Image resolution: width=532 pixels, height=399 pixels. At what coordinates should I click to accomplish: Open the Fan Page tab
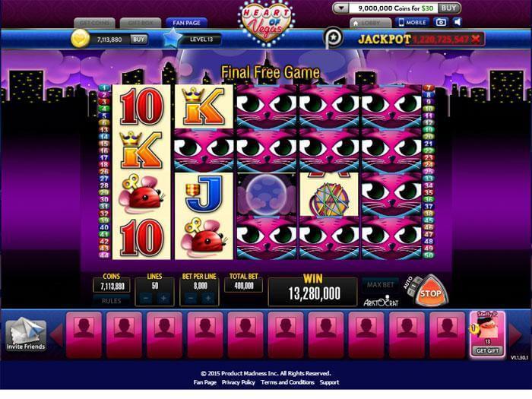[x=187, y=23]
